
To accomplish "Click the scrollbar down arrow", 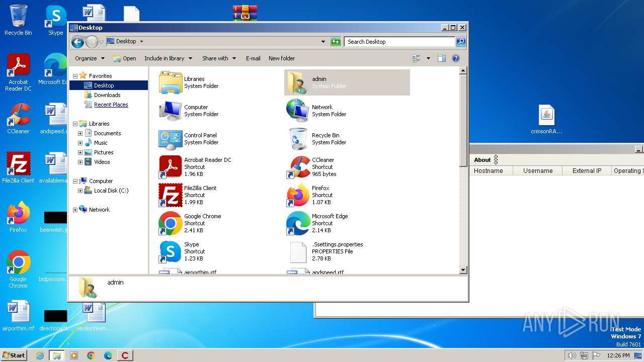I will click(463, 270).
